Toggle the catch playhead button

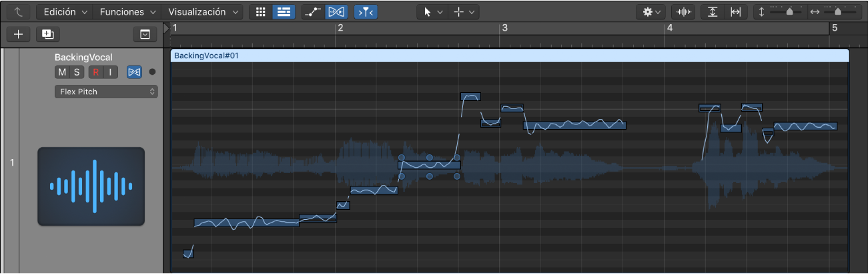click(x=366, y=12)
